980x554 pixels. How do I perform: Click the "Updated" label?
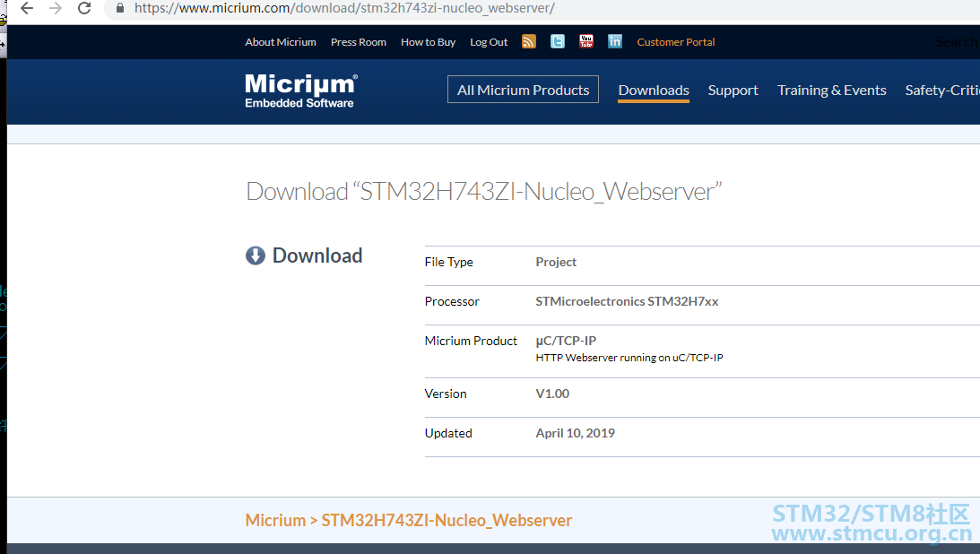[x=448, y=433]
